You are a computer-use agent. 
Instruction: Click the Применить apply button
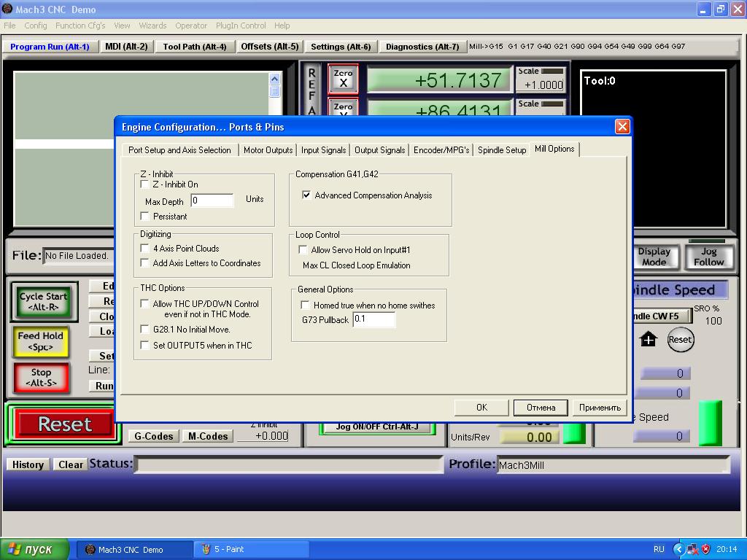pyautogui.click(x=600, y=408)
